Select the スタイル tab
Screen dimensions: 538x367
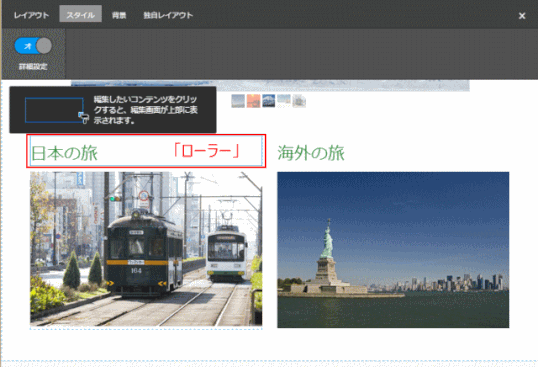pos(81,14)
